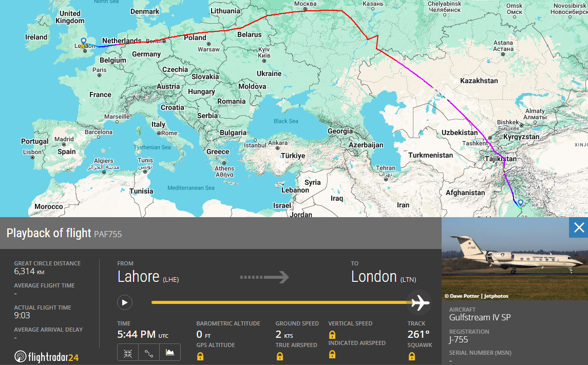Click the Afghanistan label on the map

[x=465, y=193]
